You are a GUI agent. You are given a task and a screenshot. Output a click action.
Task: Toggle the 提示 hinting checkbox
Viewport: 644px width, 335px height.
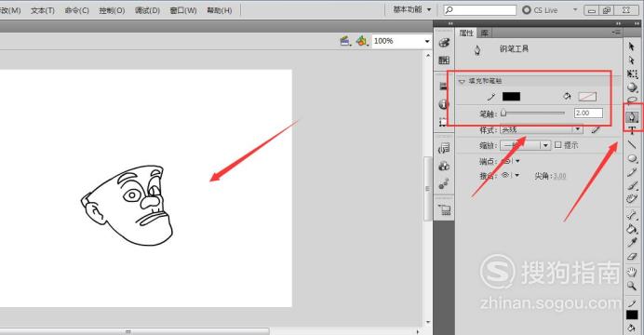click(x=557, y=145)
